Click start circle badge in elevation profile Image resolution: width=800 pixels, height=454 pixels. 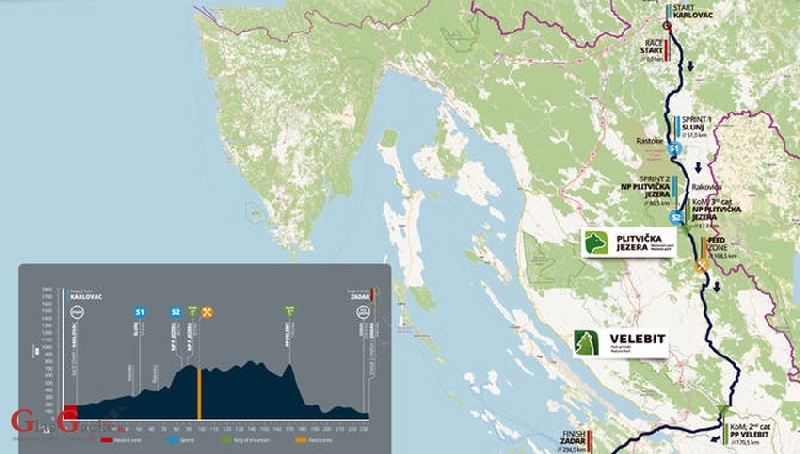click(x=77, y=312)
